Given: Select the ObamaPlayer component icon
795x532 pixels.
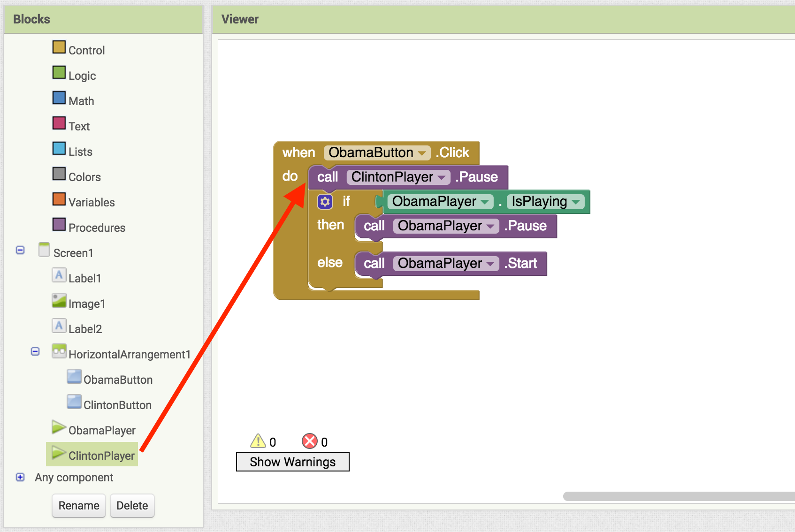Looking at the screenshot, I should click(59, 427).
